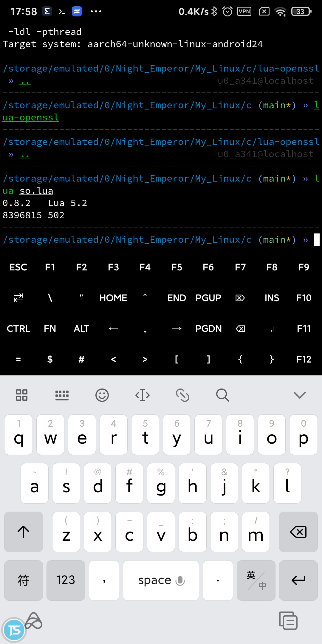Tap the 'Target system' output line
The image size is (322, 644).
click(133, 44)
